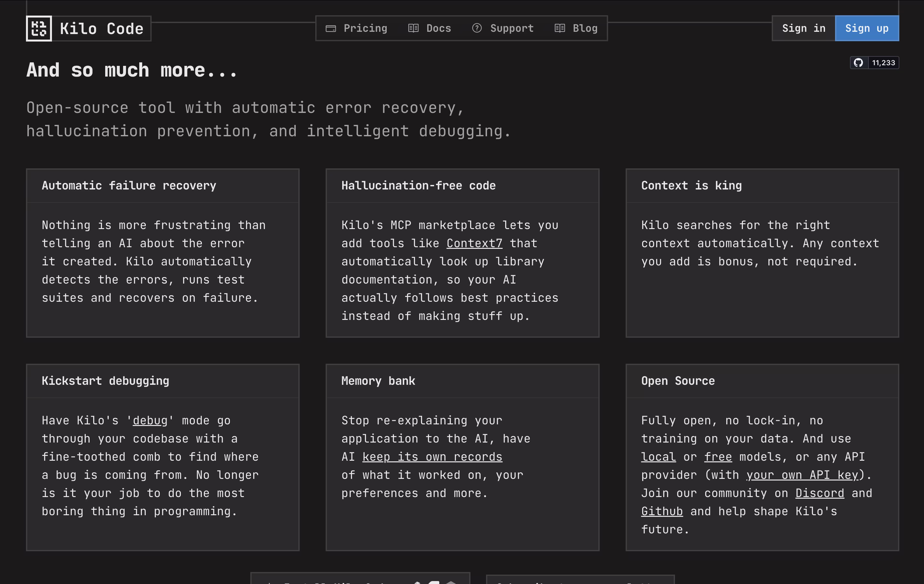Open the Pricing page from navigation
This screenshot has height=584, width=924.
pyautogui.click(x=365, y=28)
